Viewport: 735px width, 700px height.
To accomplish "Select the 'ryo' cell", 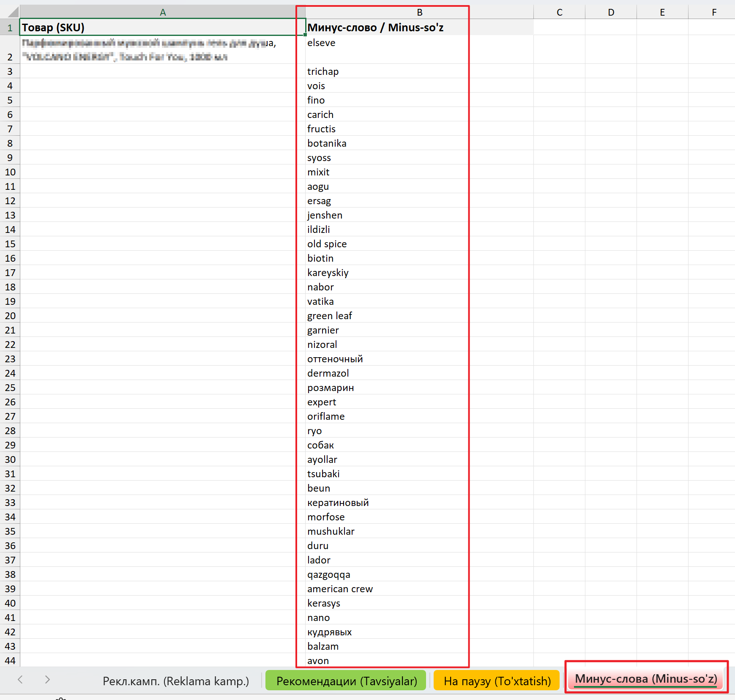I will (x=419, y=431).
